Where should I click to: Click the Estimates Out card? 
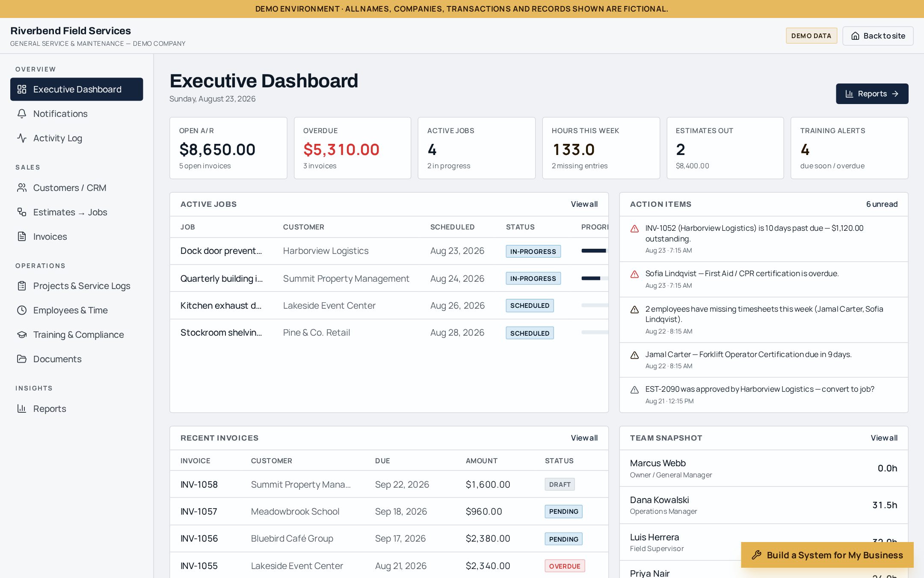pyautogui.click(x=725, y=148)
